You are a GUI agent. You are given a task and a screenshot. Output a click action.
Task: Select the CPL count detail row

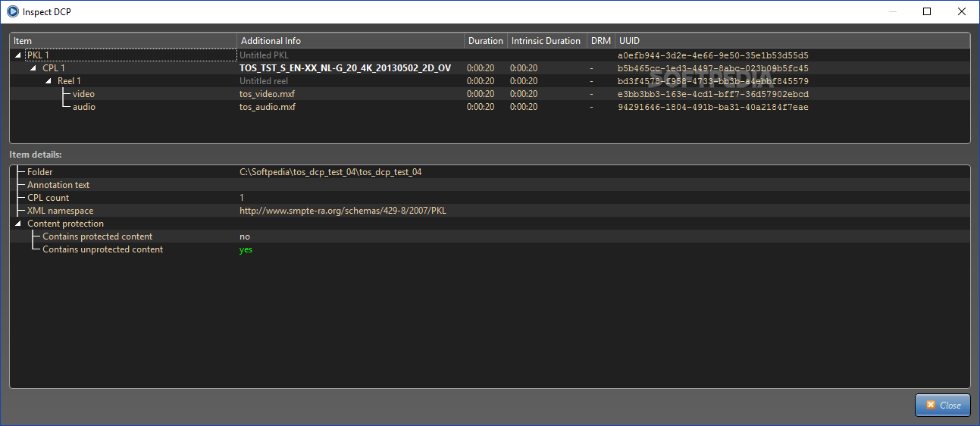pos(490,198)
